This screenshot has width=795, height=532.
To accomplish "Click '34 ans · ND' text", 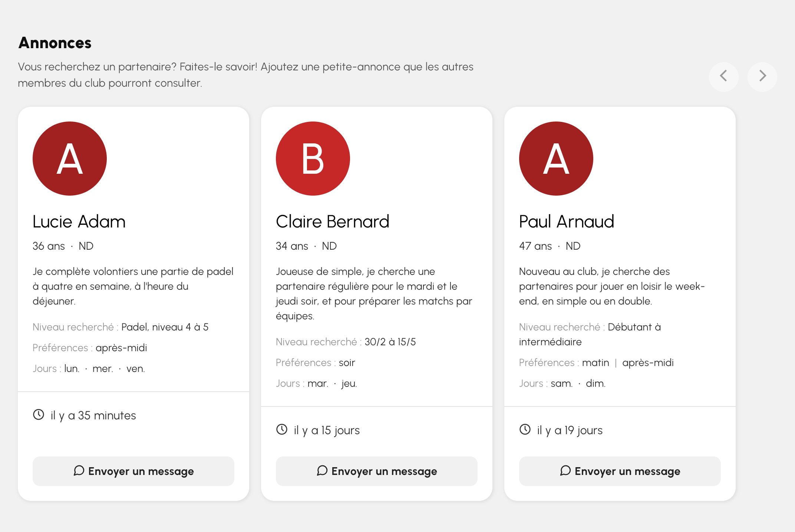I will point(306,246).
